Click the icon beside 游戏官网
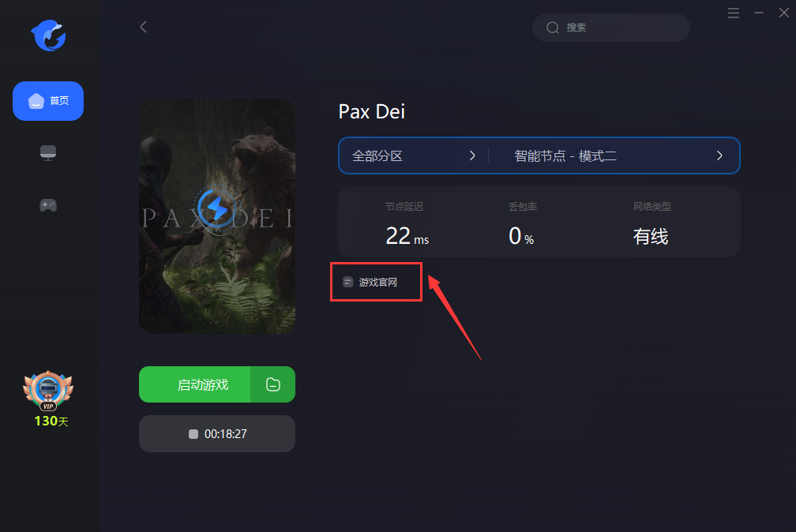This screenshot has height=532, width=796. tap(347, 283)
